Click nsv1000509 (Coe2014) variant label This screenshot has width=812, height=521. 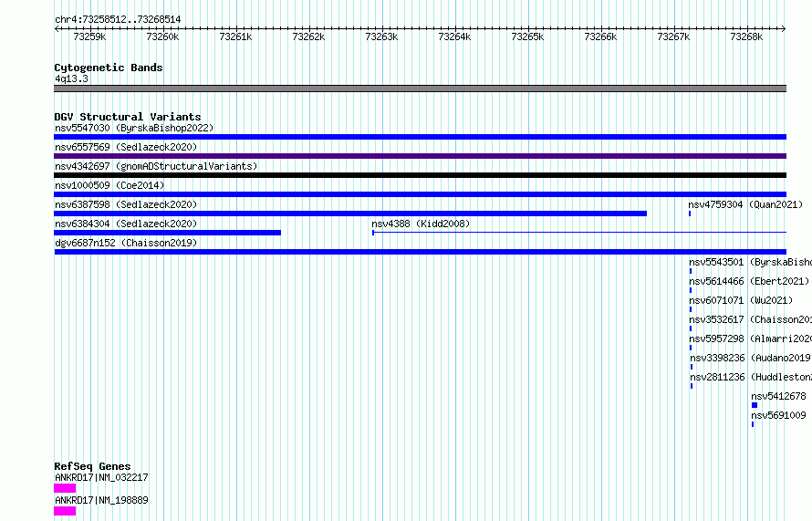point(109,185)
